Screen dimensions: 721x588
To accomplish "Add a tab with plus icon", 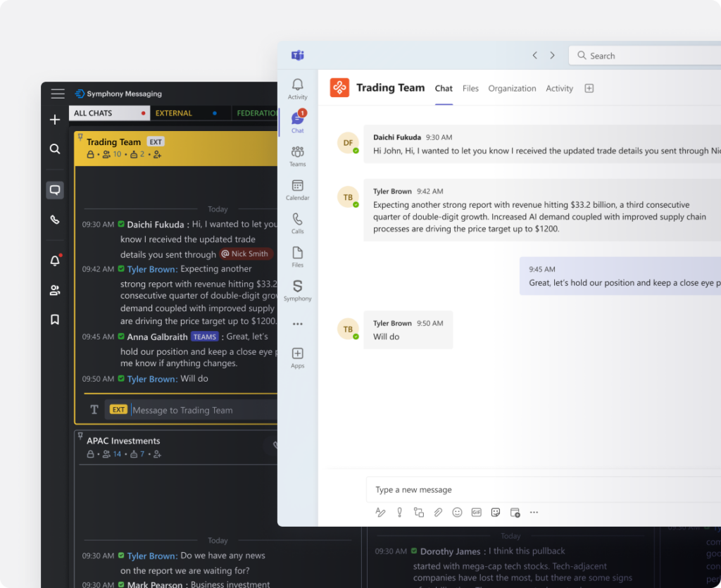I will pyautogui.click(x=589, y=89).
